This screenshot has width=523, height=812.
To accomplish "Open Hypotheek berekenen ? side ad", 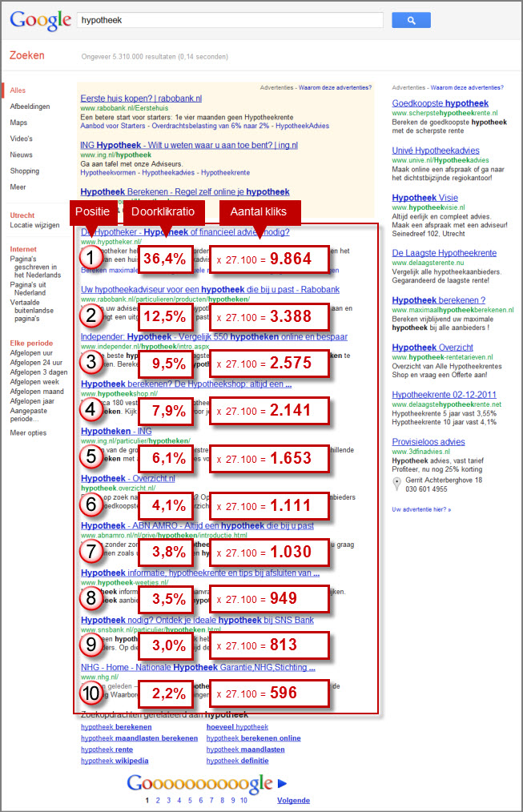I will point(439,299).
